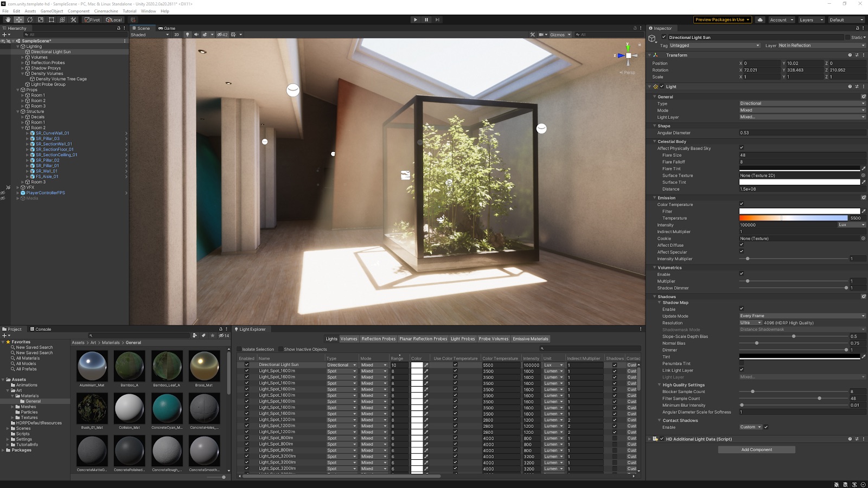The height and width of the screenshot is (488, 868).
Task: Select the Rect transform tool
Action: 50,20
